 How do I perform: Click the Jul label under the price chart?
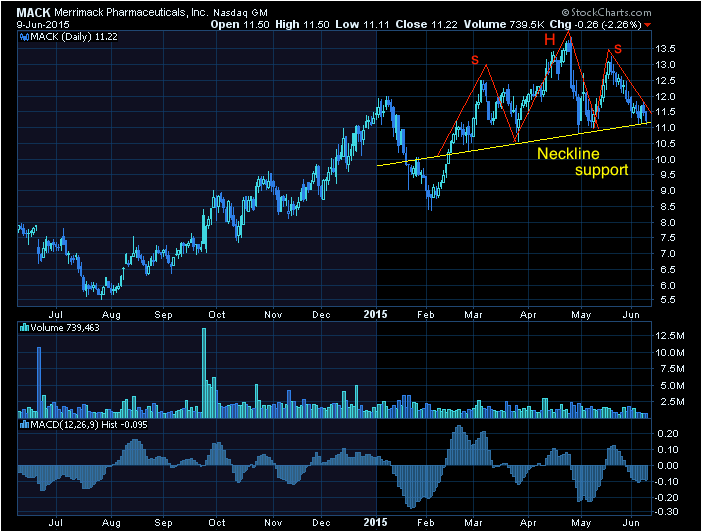tap(56, 314)
